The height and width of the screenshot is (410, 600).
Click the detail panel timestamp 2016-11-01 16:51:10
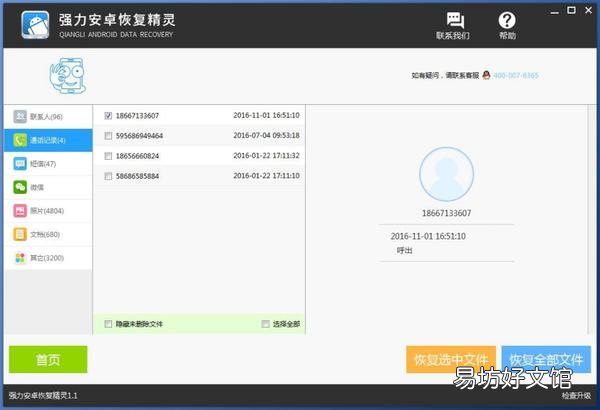pos(428,236)
